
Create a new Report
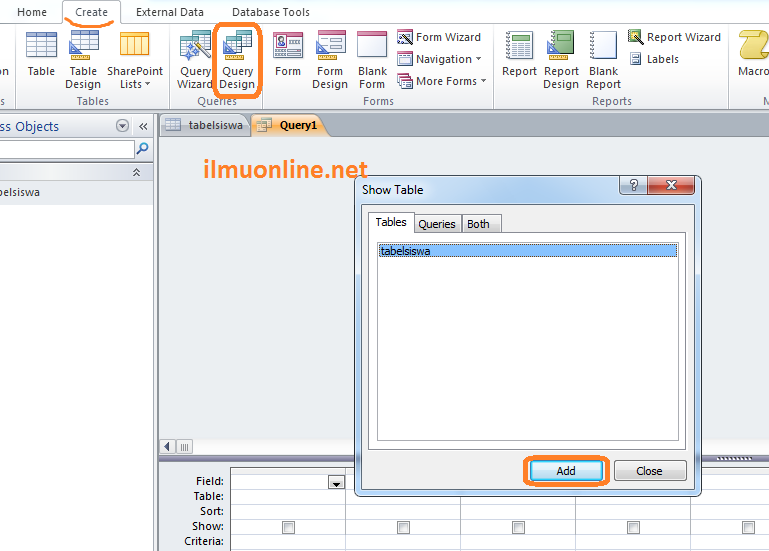(519, 53)
